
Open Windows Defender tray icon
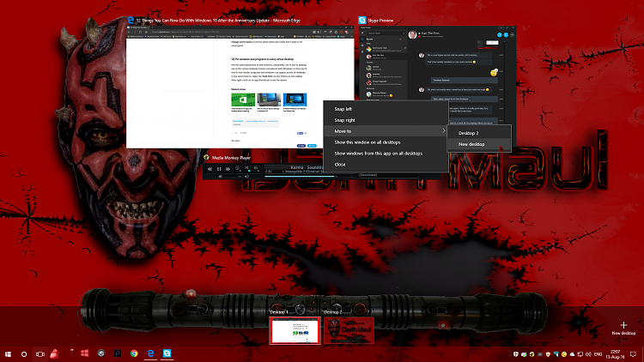[x=516, y=354]
